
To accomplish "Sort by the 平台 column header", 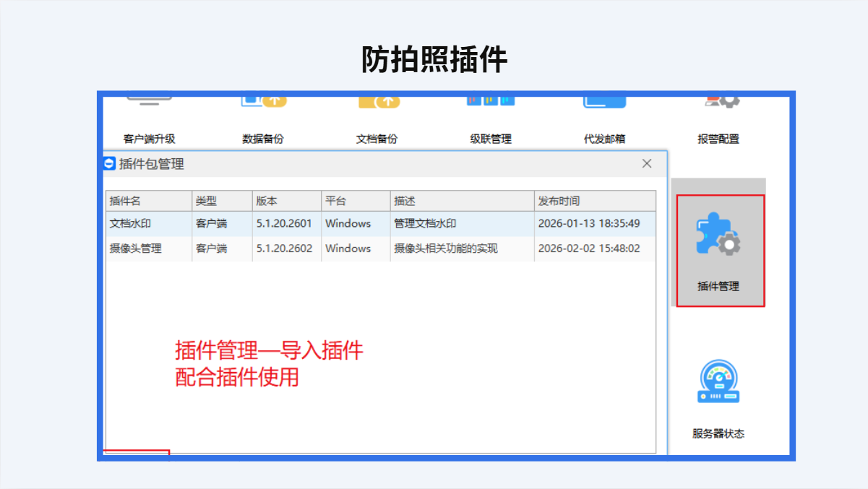I will tap(356, 201).
